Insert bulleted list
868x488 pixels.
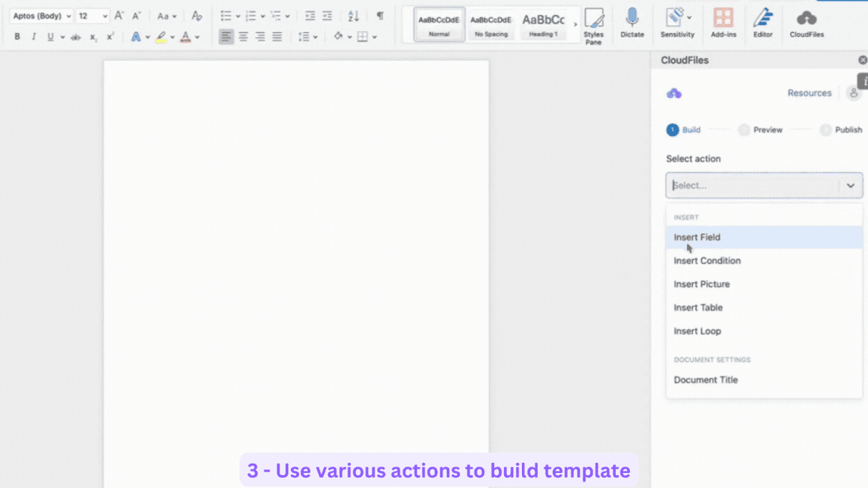pos(226,16)
